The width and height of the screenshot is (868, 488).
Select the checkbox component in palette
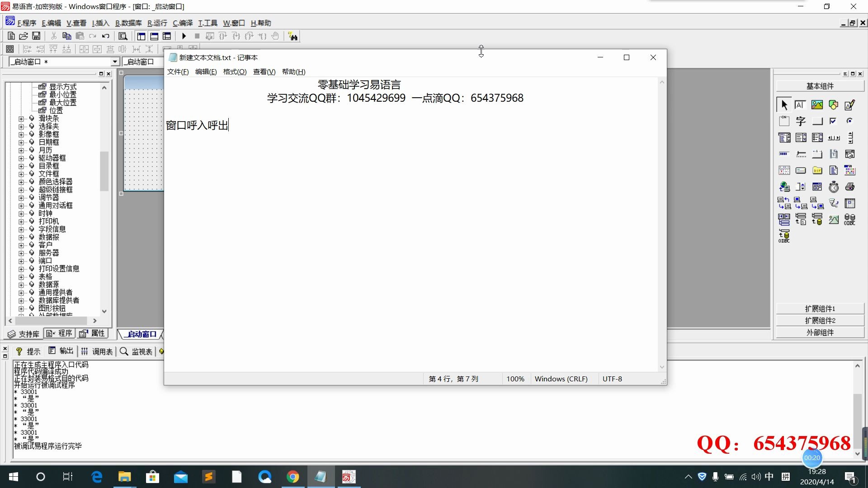[x=833, y=121]
